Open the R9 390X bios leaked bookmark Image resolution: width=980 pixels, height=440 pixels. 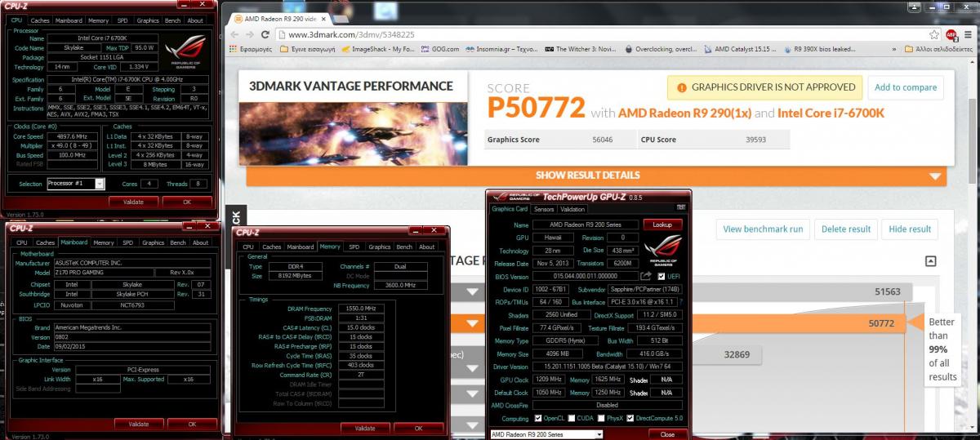[x=822, y=49]
